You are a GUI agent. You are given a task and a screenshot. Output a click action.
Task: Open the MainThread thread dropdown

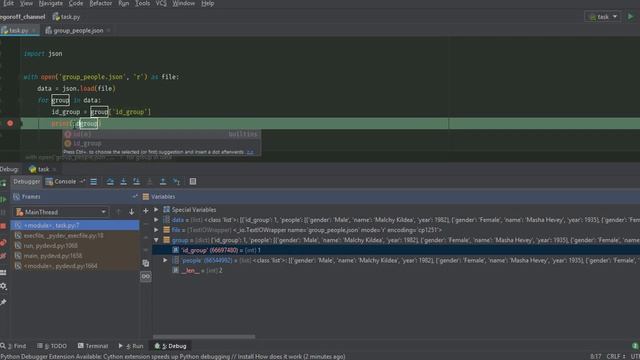(61, 212)
